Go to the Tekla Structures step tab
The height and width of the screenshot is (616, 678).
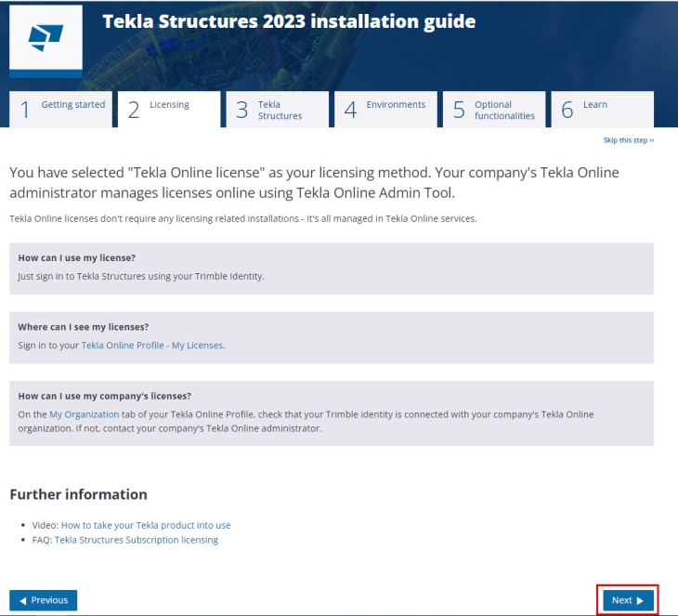click(277, 110)
